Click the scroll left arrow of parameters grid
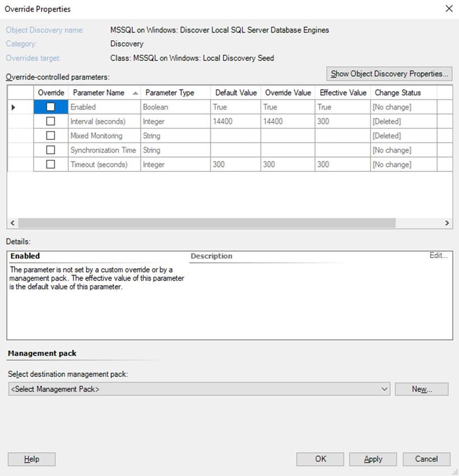Viewport: 459px width, 476px height. pyautogui.click(x=12, y=223)
